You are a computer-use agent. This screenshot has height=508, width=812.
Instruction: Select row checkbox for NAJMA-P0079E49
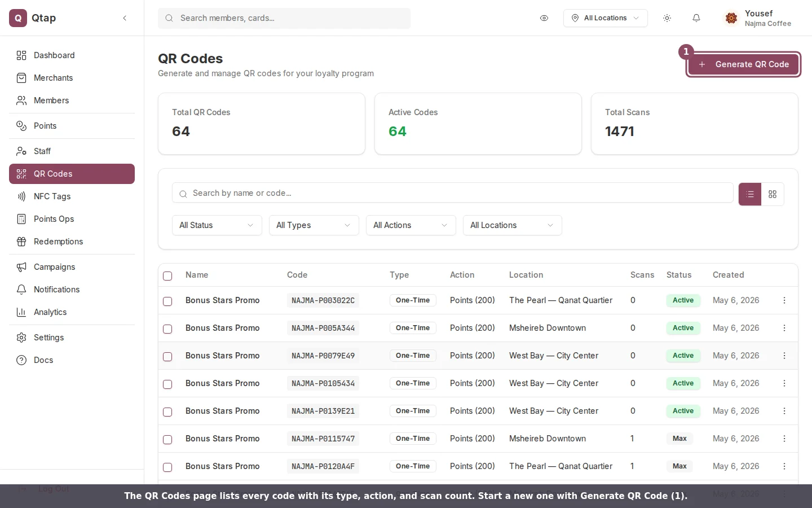tap(167, 356)
